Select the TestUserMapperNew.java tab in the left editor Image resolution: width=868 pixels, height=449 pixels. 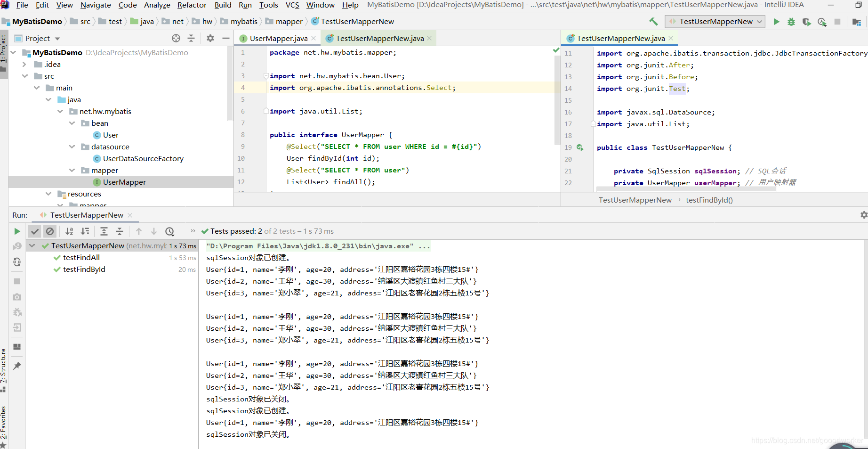379,39
